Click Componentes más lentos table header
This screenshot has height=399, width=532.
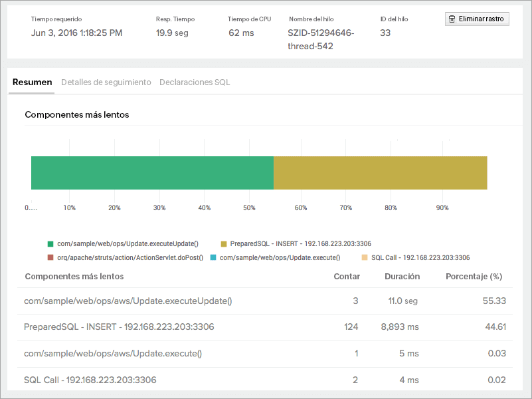(x=74, y=277)
